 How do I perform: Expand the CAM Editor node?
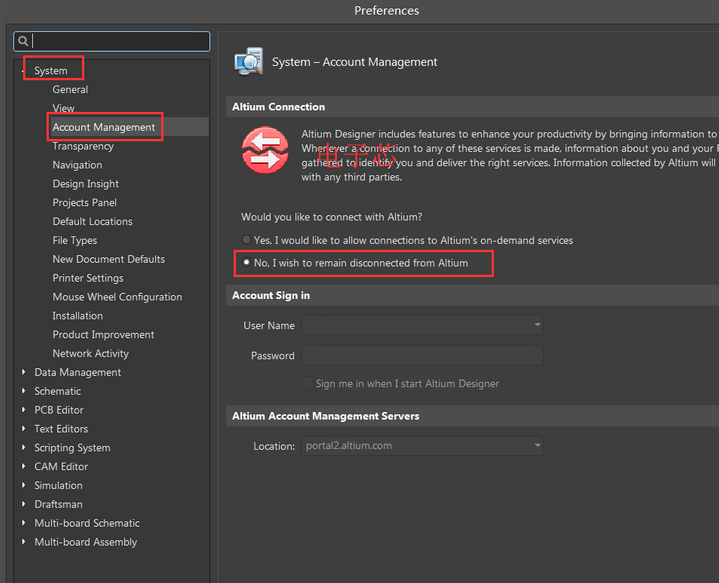click(x=23, y=466)
